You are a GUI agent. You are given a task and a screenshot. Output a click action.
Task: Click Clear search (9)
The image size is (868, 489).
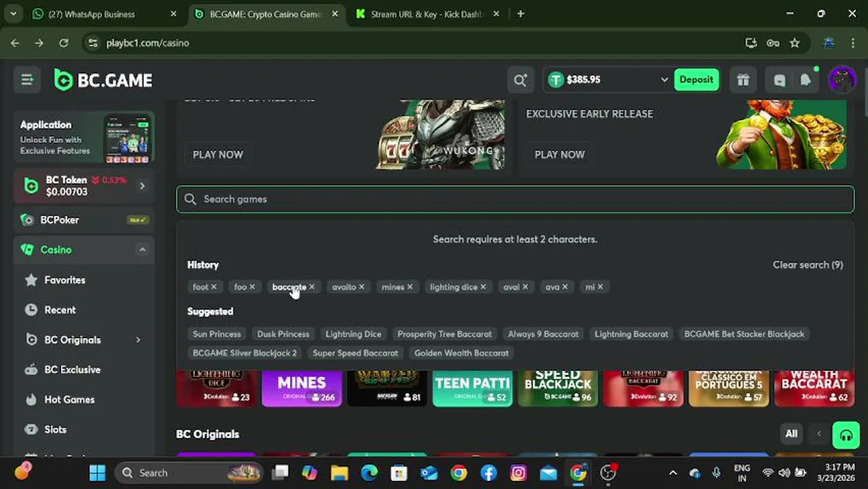click(x=808, y=265)
